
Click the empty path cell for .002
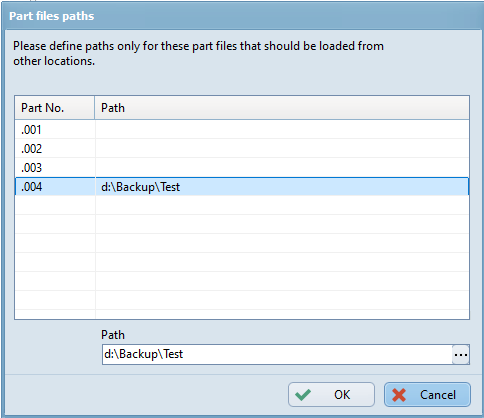[x=282, y=149]
